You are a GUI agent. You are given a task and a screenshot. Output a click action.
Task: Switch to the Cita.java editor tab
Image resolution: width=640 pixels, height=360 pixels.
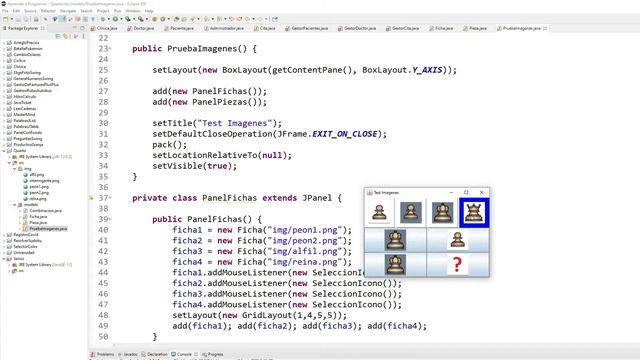pyautogui.click(x=264, y=28)
